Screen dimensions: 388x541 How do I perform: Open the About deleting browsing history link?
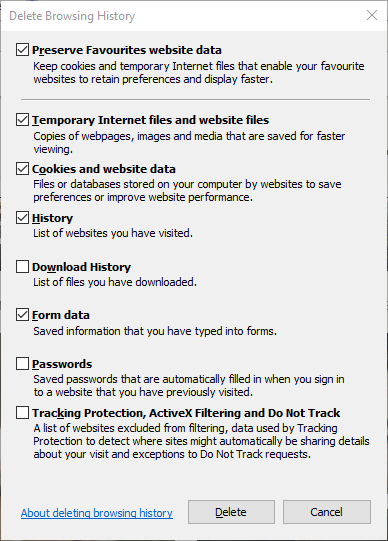coord(97,513)
